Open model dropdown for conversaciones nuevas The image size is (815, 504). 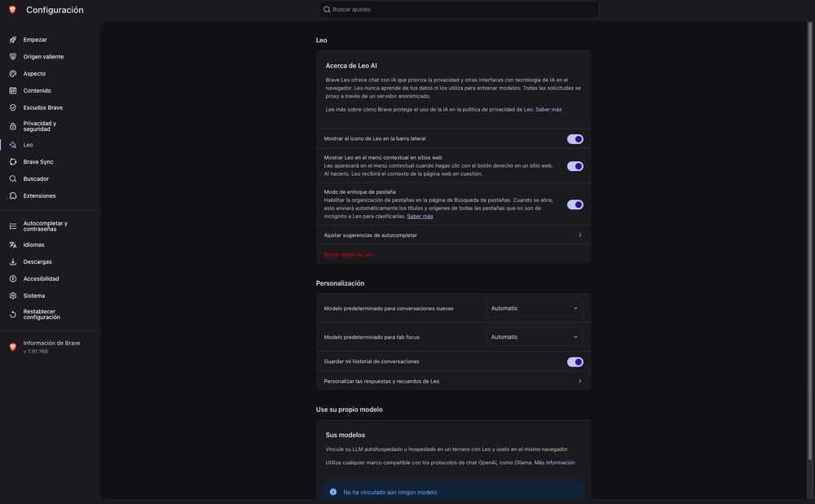[x=535, y=309]
